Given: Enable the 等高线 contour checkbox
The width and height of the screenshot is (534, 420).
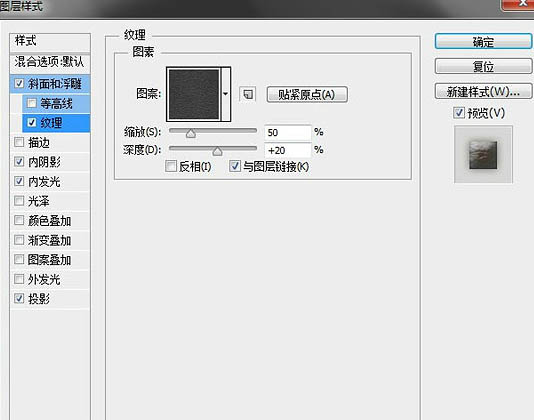Looking at the screenshot, I should click(32, 103).
